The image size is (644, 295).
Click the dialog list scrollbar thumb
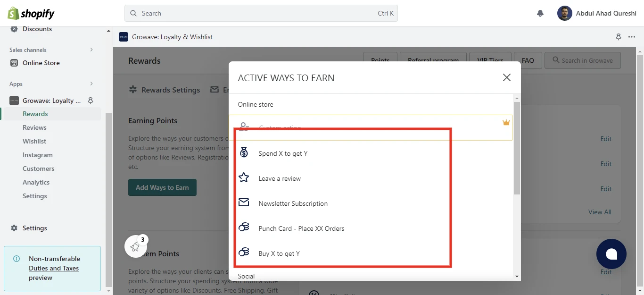point(517,148)
